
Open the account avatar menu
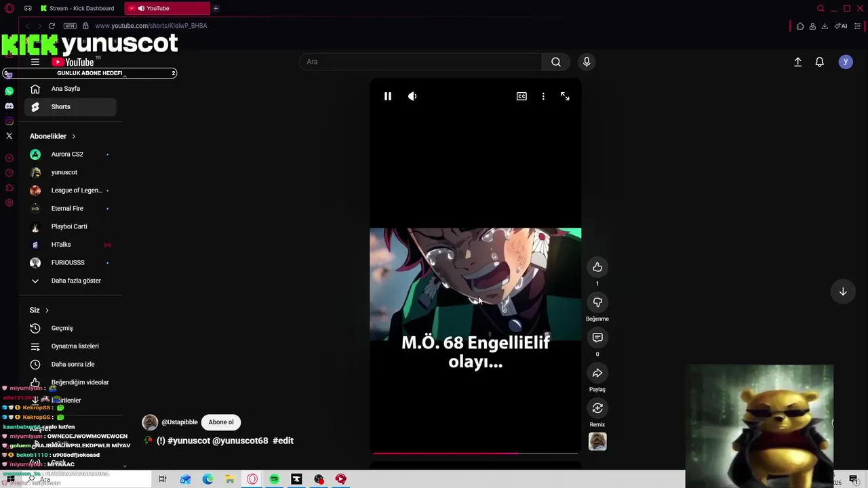click(846, 62)
